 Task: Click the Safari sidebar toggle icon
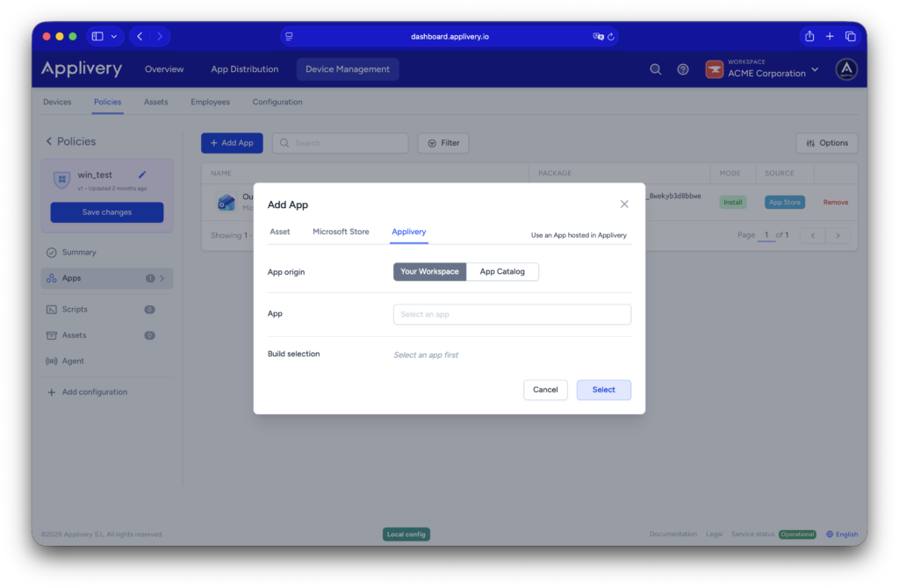(x=97, y=36)
